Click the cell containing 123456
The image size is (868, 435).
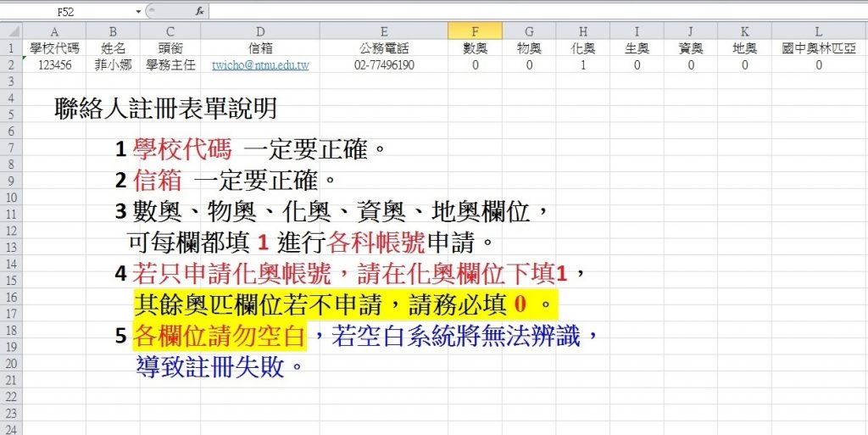pos(54,64)
